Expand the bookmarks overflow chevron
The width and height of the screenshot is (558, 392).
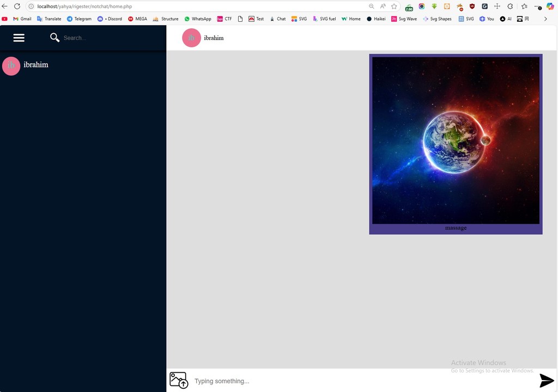[545, 19]
